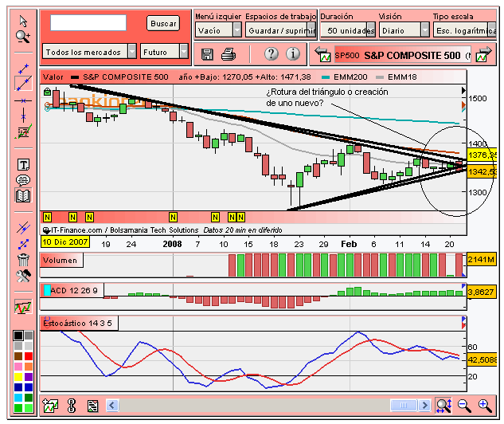The height and width of the screenshot is (424, 504).
Task: Click the add indicator chart icon at bottom
Action: (50, 406)
